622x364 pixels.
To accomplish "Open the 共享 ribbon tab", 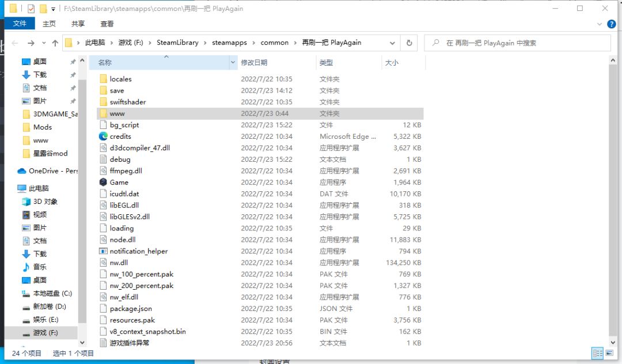I will pos(78,24).
